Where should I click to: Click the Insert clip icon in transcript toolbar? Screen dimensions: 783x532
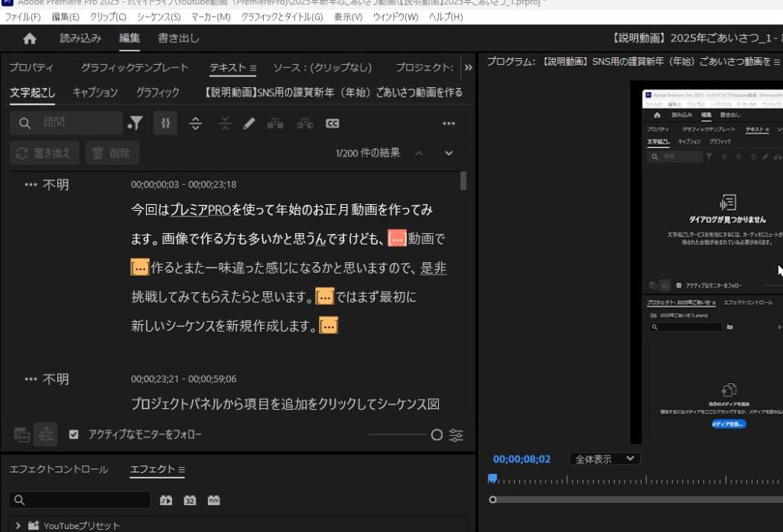tap(275, 123)
